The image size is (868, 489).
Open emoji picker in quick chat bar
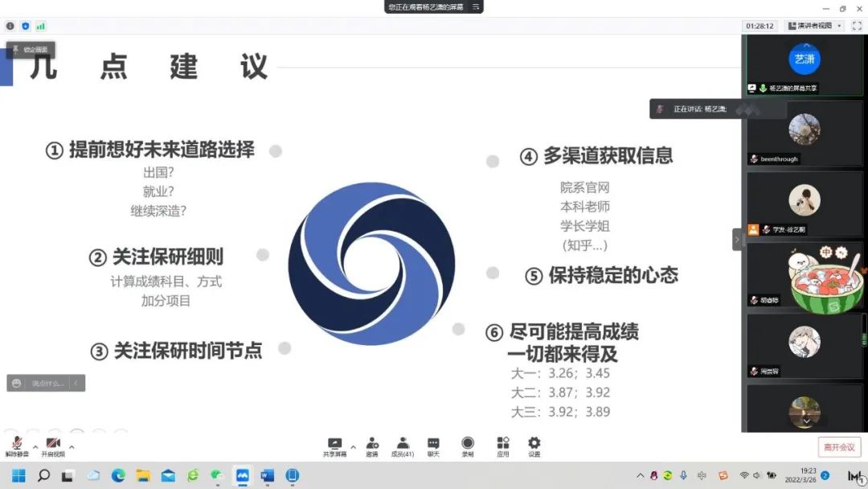(17, 383)
